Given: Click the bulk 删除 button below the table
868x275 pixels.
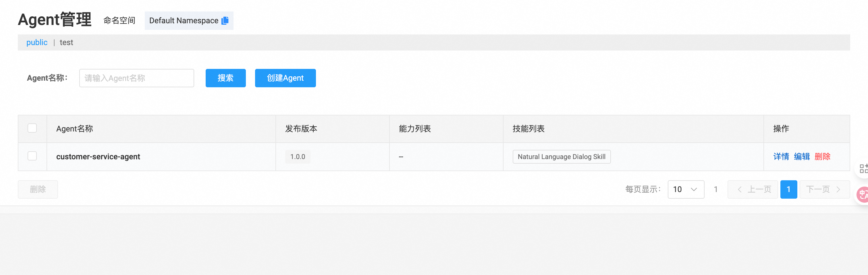Looking at the screenshot, I should 38,189.
